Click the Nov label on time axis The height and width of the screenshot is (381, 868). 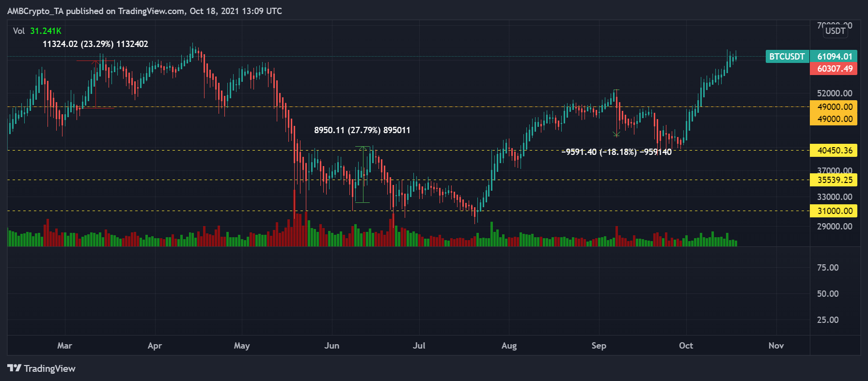776,346
